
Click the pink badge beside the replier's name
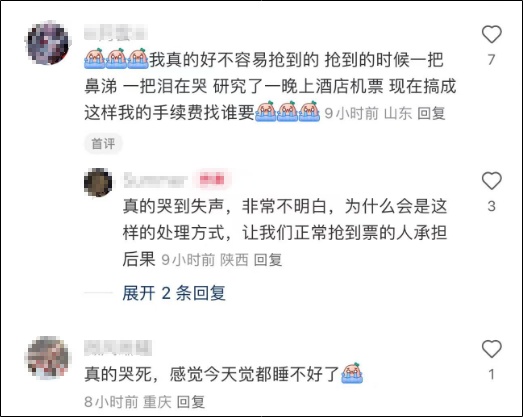pos(212,180)
